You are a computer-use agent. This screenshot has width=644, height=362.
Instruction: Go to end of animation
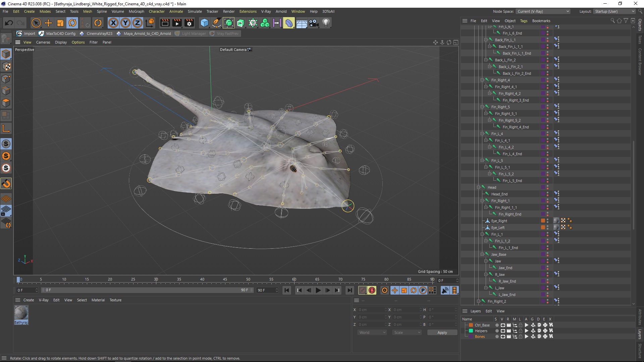pos(350,290)
